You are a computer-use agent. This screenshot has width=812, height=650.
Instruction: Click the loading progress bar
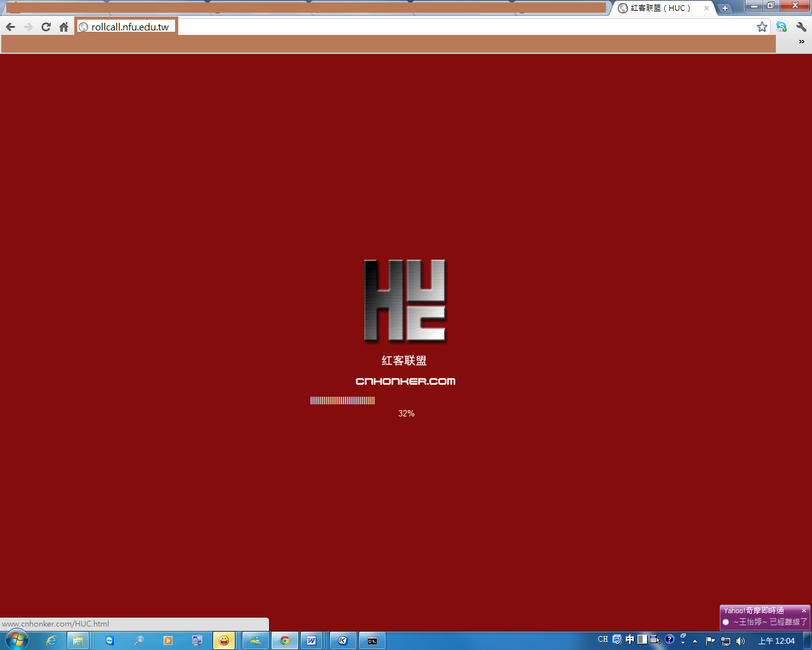point(343,401)
